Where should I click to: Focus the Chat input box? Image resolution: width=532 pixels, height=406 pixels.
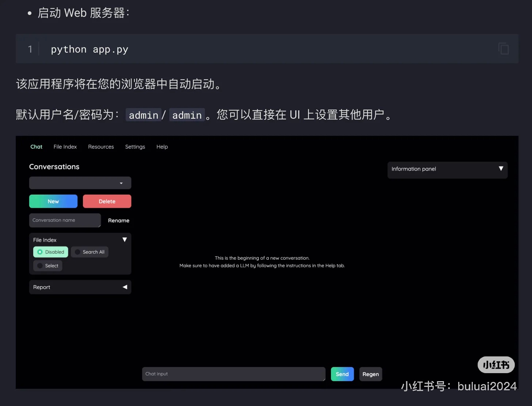coord(234,374)
